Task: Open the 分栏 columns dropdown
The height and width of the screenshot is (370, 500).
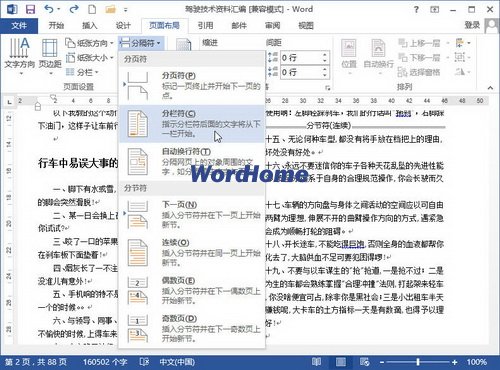Action: pyautogui.click(x=82, y=72)
